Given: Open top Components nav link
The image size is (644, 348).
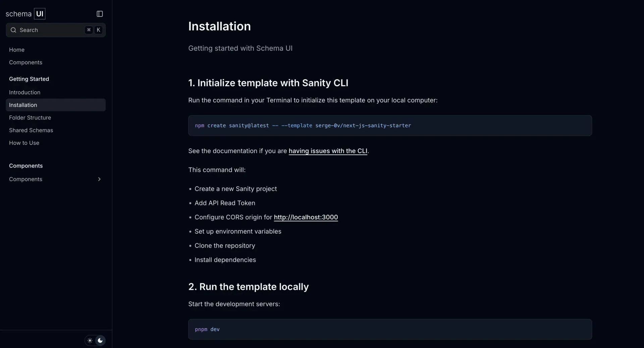Looking at the screenshot, I should tap(25, 62).
